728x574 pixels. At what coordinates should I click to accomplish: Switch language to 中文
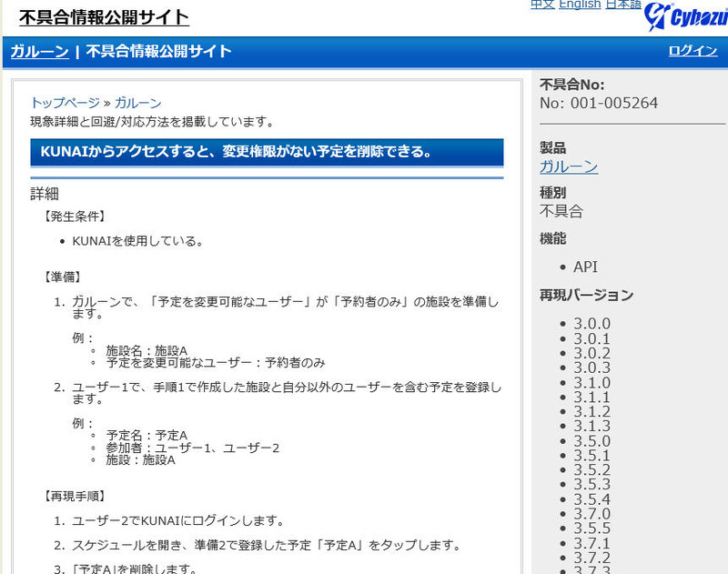(x=542, y=5)
